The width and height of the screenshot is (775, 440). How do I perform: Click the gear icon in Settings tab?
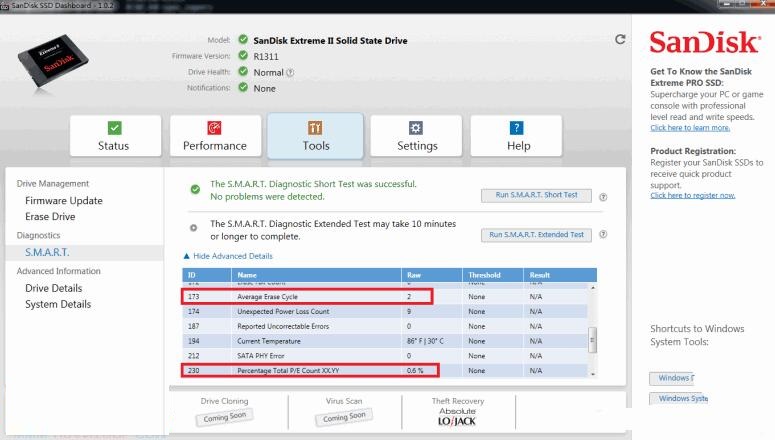point(417,128)
